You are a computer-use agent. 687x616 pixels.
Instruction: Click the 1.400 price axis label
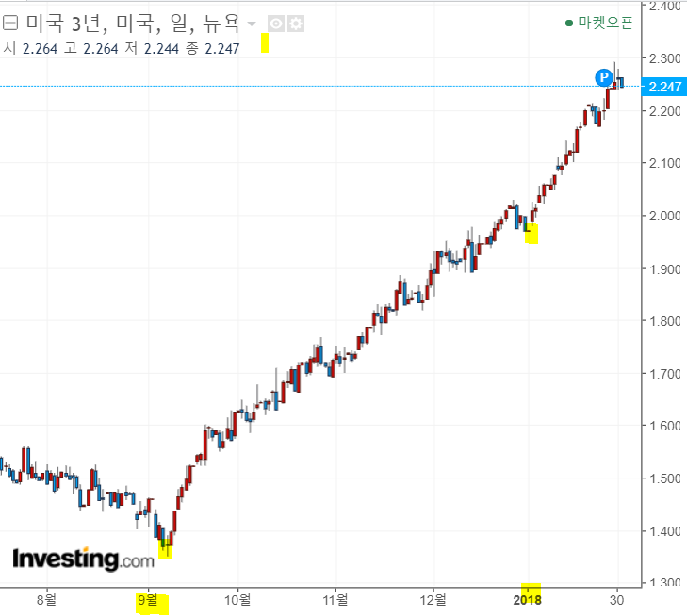[x=664, y=531]
